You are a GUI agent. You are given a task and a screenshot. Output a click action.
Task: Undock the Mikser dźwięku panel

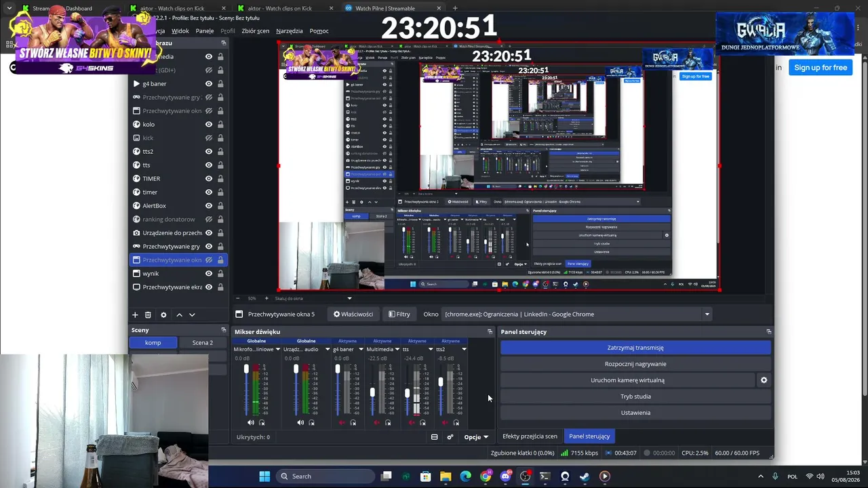tap(490, 332)
